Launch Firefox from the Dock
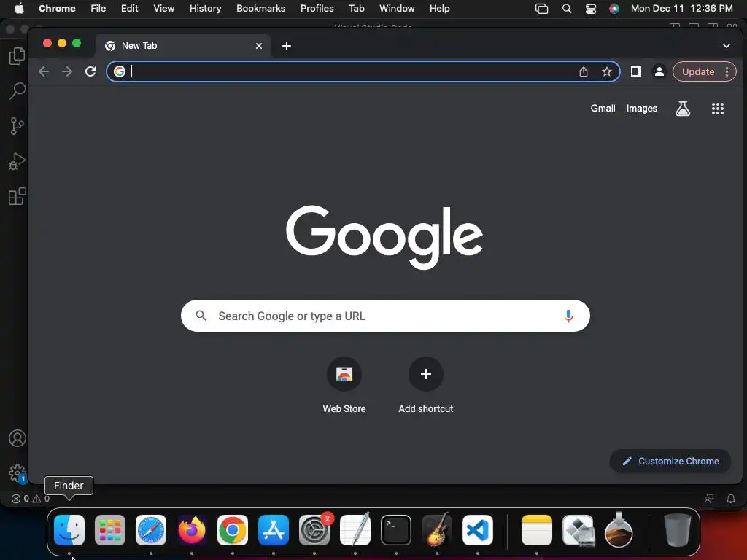This screenshot has height=560, width=747. pos(192,530)
